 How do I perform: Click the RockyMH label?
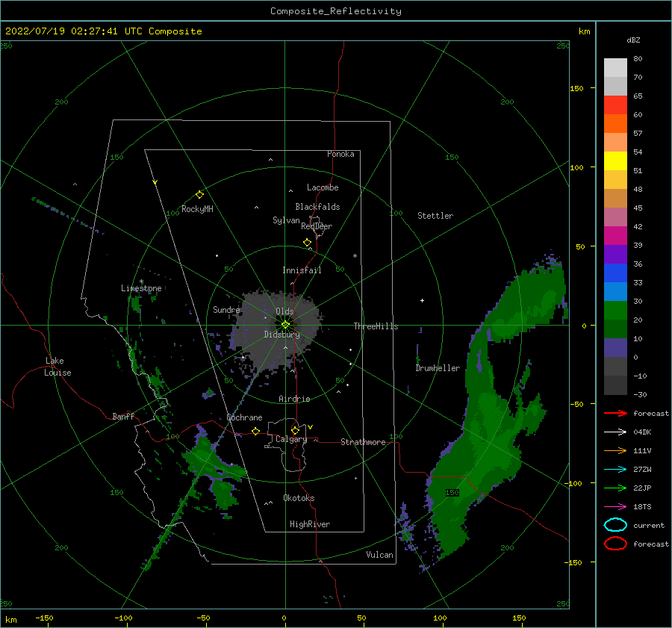click(197, 209)
